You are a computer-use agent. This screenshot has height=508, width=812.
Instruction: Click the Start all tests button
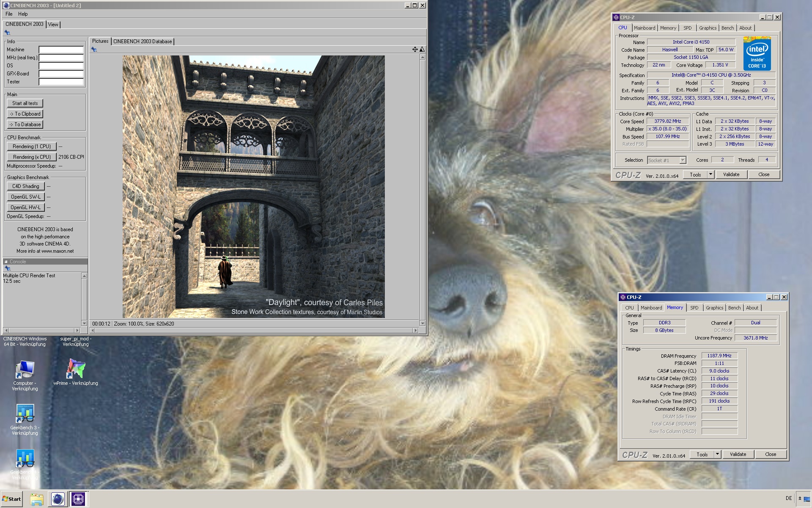25,103
